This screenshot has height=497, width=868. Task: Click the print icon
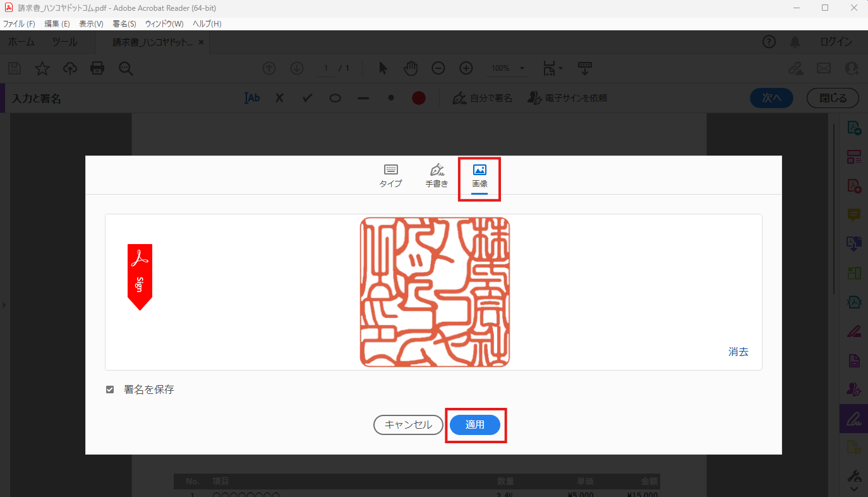(97, 68)
